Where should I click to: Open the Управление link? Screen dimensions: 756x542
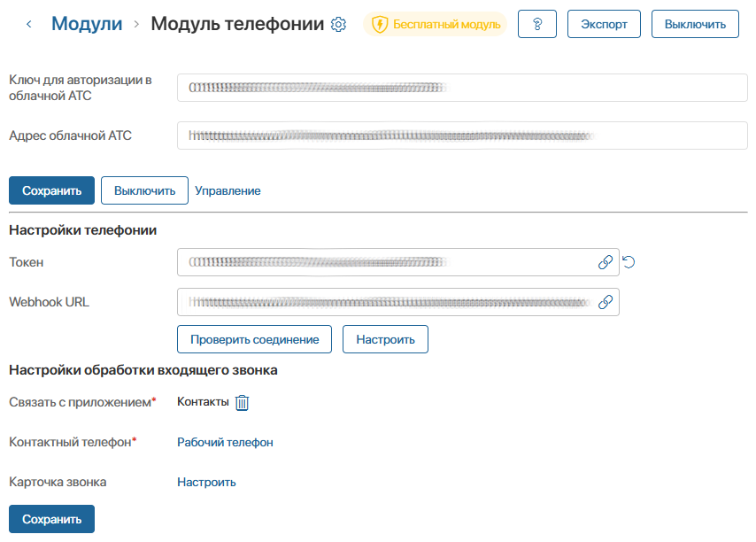click(x=228, y=191)
